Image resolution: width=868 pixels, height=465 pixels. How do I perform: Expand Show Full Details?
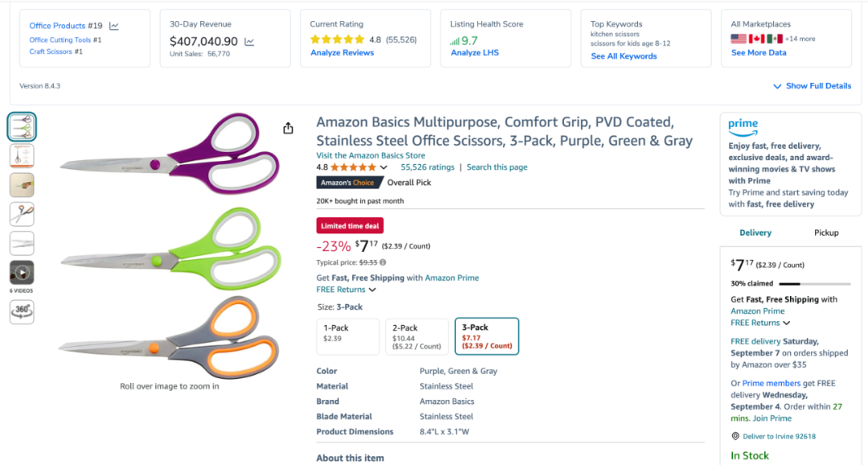point(812,86)
